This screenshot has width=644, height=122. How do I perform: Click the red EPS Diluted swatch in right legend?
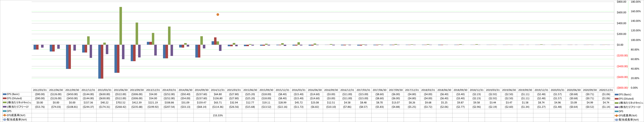coord(616,99)
